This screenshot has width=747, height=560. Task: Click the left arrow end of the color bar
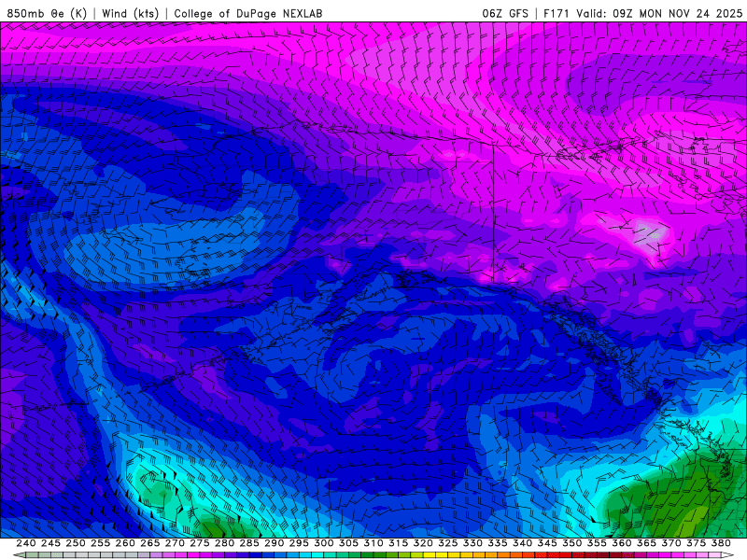[x=19, y=555]
